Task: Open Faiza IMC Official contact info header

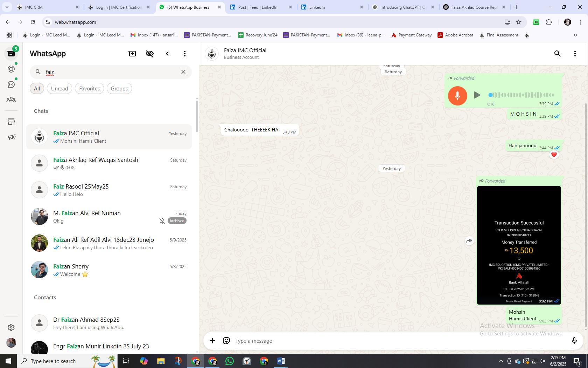Action: coord(245,54)
